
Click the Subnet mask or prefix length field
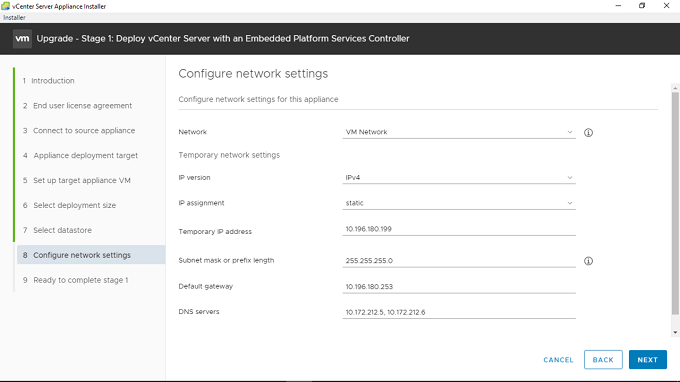click(x=459, y=261)
